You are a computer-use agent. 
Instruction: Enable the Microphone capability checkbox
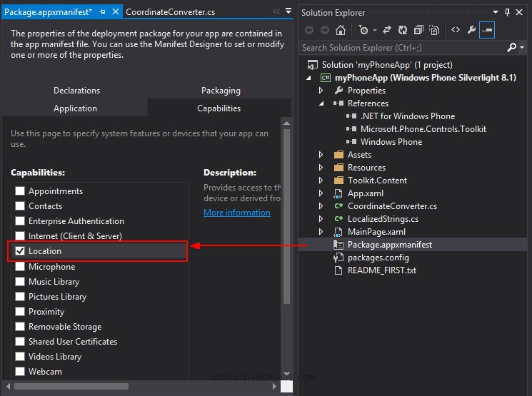tap(20, 267)
